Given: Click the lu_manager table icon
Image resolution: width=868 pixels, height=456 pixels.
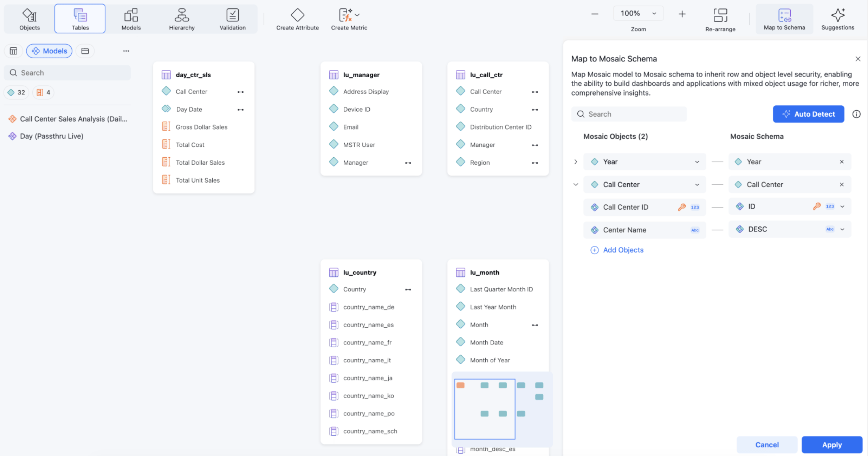Looking at the screenshot, I should pos(334,75).
